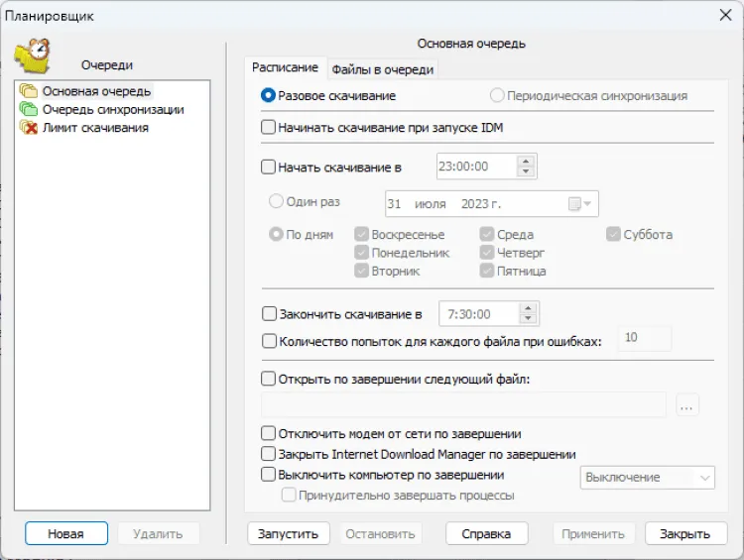This screenshot has width=744, height=560.
Task: Toggle Закончить скачивание в checkbox
Action: (269, 314)
